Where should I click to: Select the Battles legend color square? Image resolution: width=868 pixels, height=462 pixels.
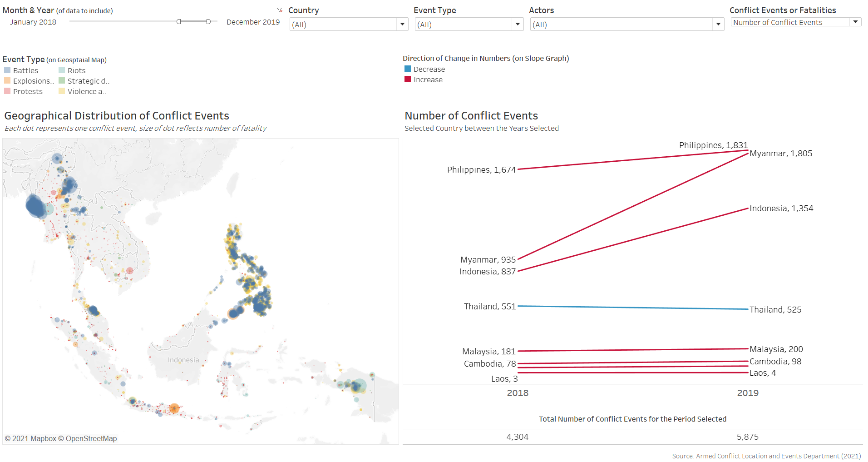coord(7,70)
